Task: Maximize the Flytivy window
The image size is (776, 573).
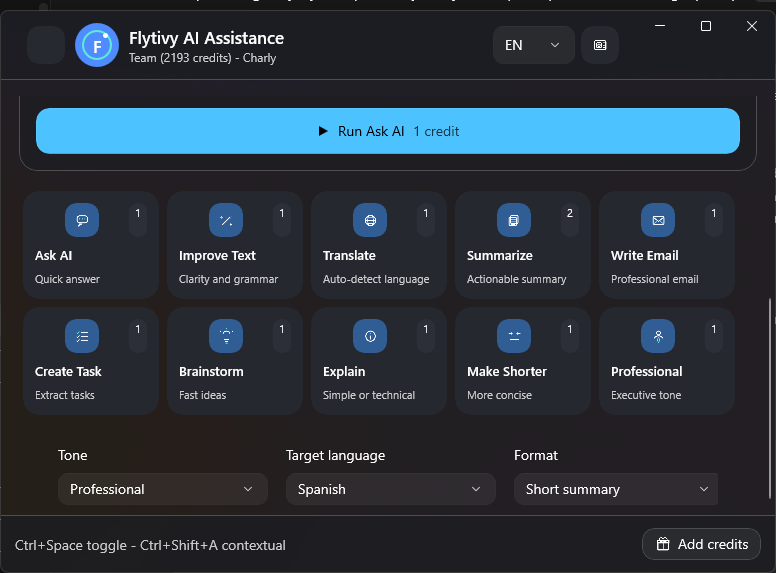Action: pos(706,26)
